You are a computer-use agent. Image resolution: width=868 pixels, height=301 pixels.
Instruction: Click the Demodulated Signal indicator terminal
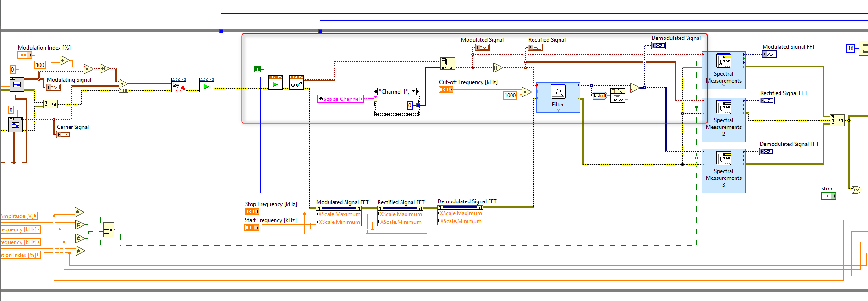point(659,45)
